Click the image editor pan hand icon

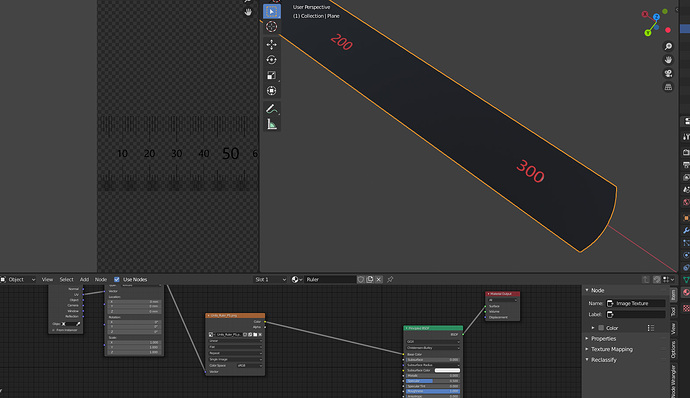pyautogui.click(x=248, y=12)
